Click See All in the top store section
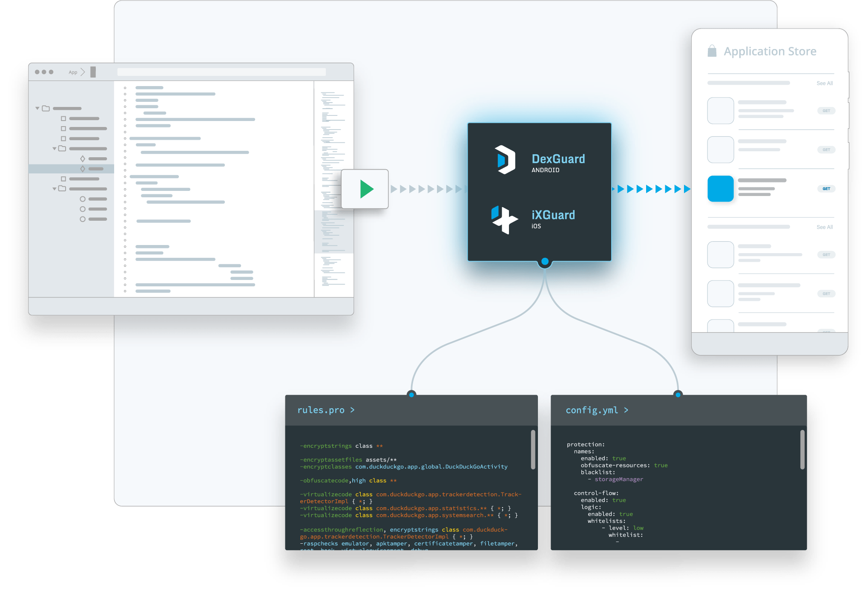 click(x=825, y=84)
